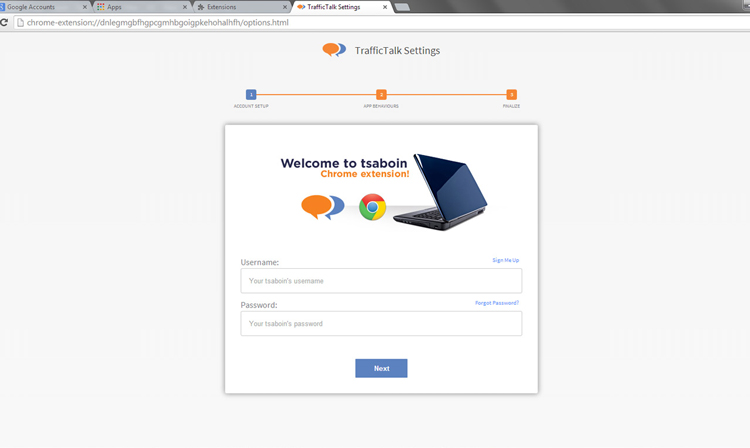Click the Next button

click(381, 368)
